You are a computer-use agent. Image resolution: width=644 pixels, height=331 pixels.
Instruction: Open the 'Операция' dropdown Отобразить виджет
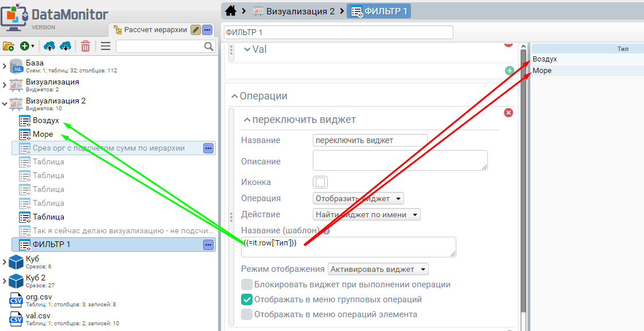tap(359, 198)
